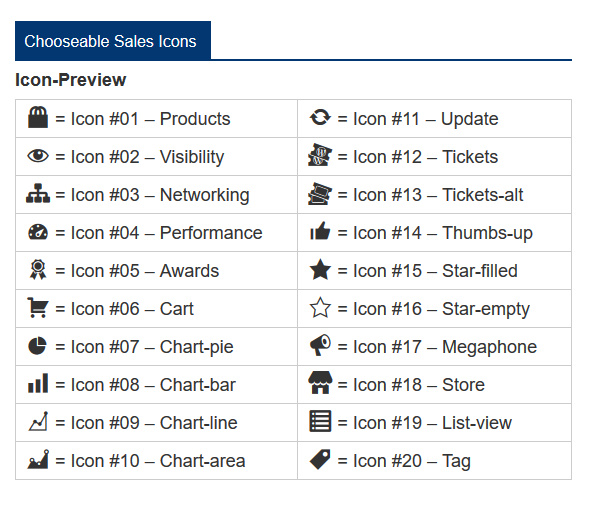Click the Chart-pie icon
Viewport: 590px width, 520px height.
tap(38, 346)
